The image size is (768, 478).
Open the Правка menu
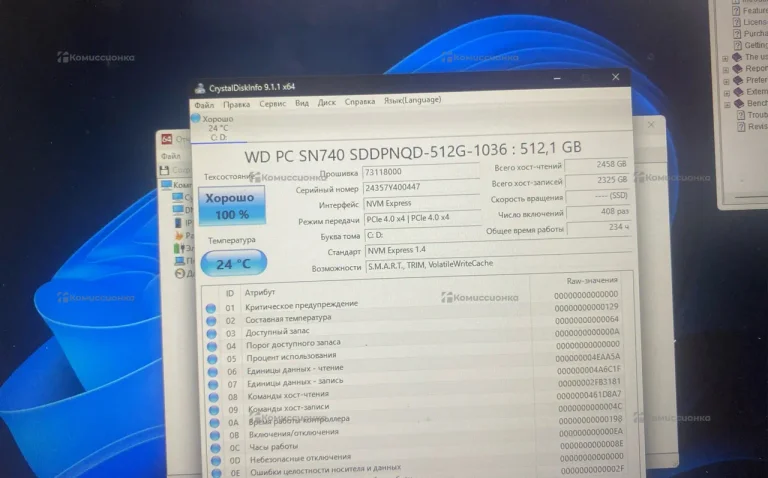tap(237, 104)
